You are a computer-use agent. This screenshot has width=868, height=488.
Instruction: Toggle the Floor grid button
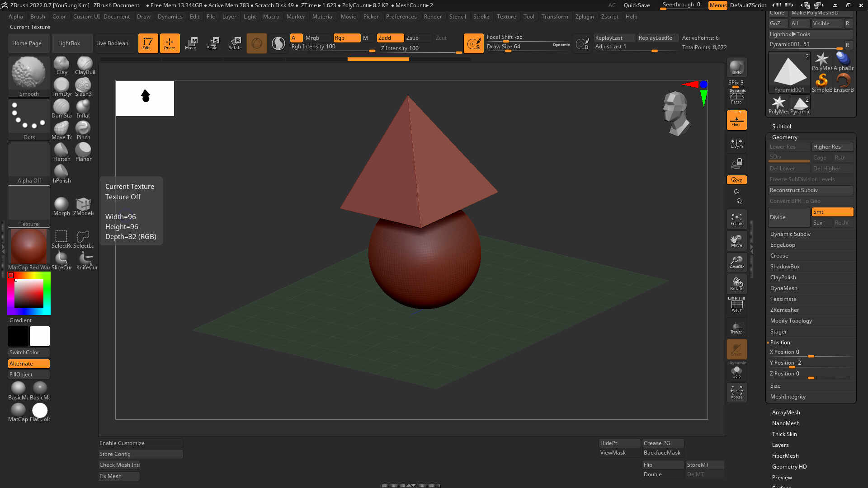[736, 121]
